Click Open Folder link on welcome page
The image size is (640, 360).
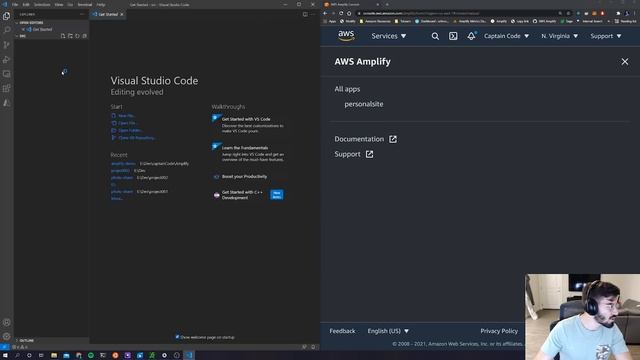click(127, 130)
